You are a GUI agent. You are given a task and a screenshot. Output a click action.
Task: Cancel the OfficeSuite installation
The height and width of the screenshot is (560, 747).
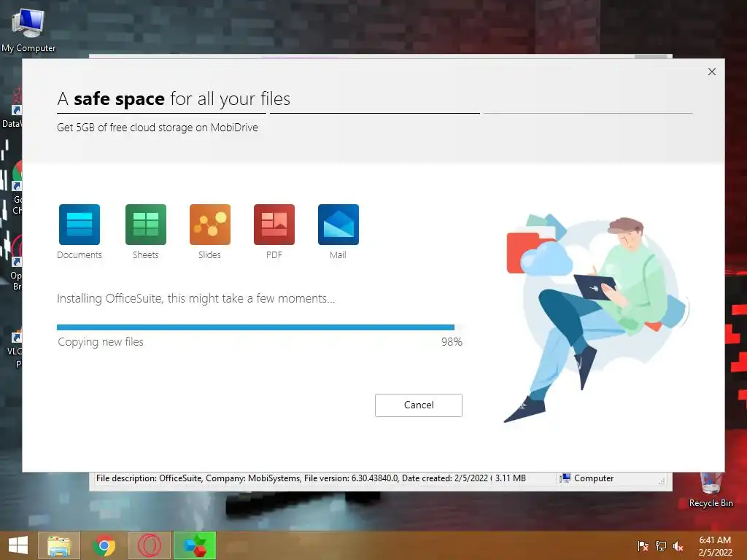pyautogui.click(x=418, y=405)
